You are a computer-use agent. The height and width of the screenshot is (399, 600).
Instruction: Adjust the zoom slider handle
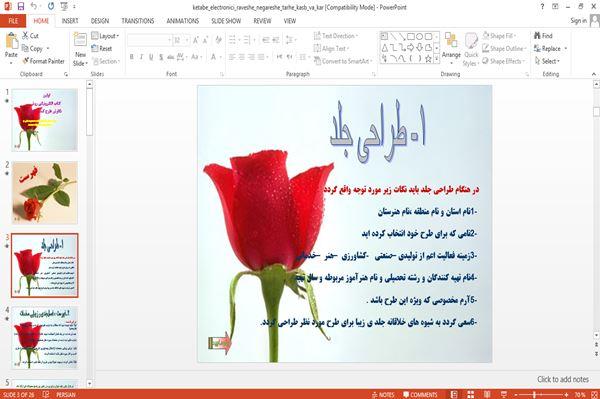pyautogui.click(x=534, y=394)
